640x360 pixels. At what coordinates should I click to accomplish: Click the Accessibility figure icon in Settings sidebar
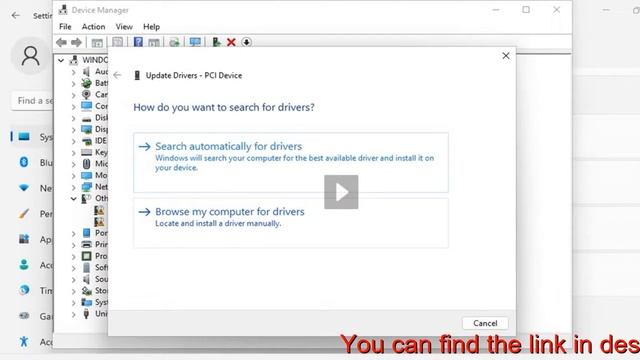(x=24, y=341)
